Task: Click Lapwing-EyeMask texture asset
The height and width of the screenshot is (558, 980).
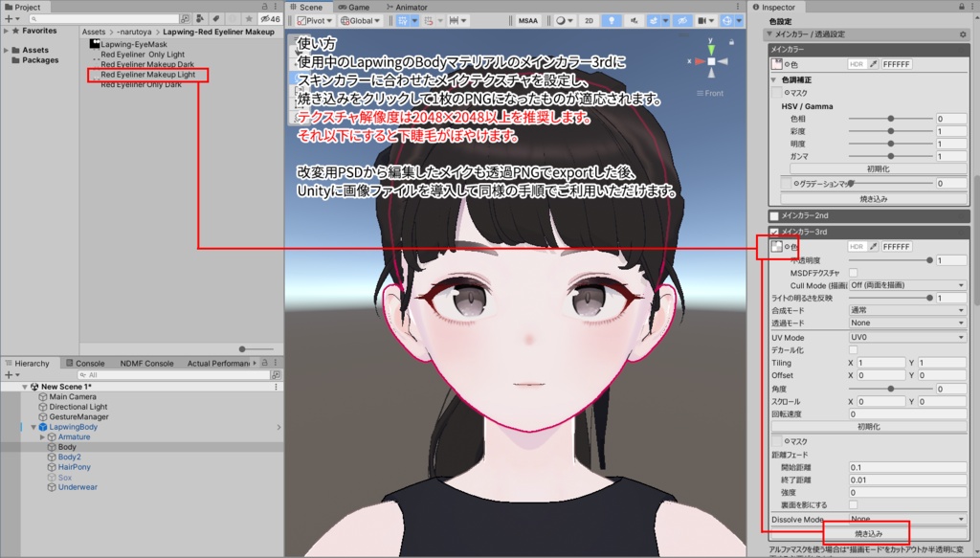Action: (134, 44)
